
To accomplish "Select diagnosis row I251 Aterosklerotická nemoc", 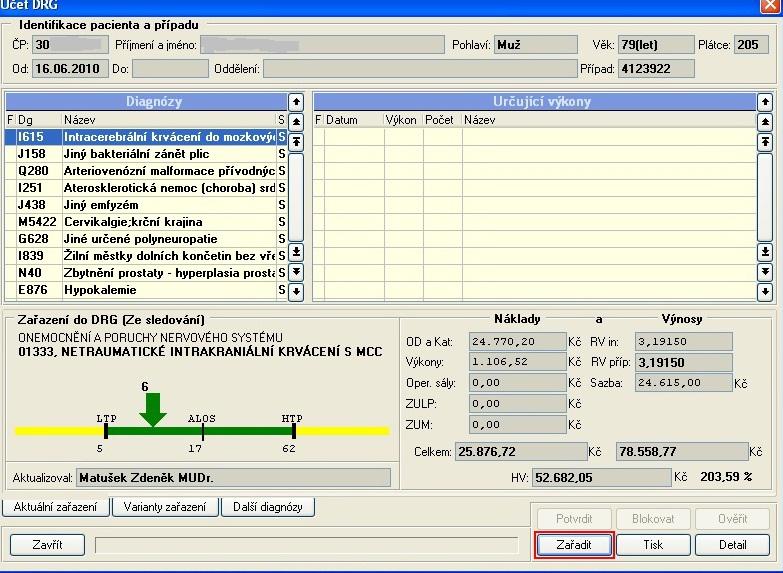I will point(146,188).
